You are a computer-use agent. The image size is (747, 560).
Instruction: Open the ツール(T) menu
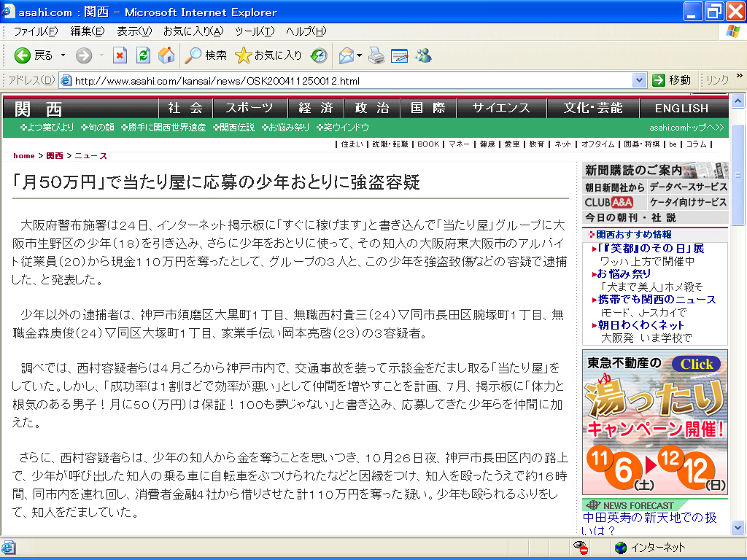pos(254,31)
